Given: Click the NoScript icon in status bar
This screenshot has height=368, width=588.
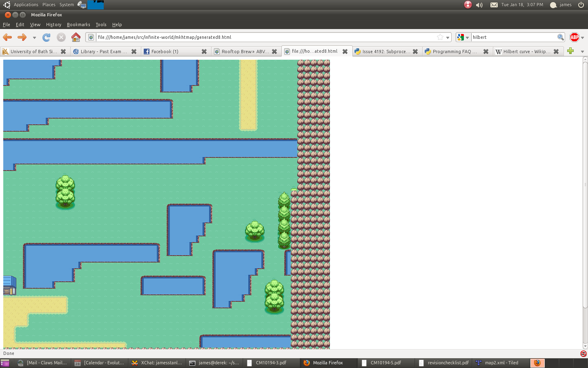Looking at the screenshot, I should (x=583, y=354).
